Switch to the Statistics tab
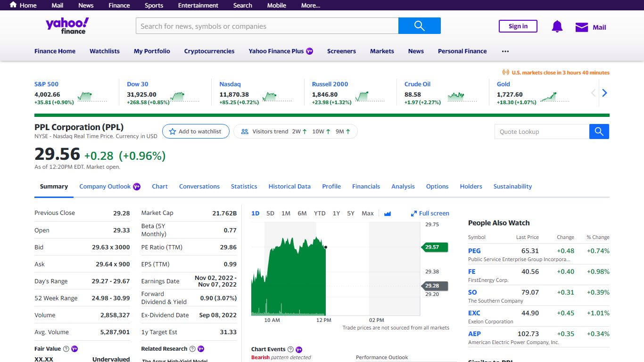 pos(244,186)
